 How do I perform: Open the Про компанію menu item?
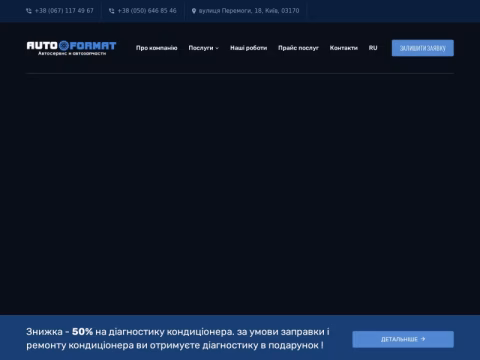point(157,48)
